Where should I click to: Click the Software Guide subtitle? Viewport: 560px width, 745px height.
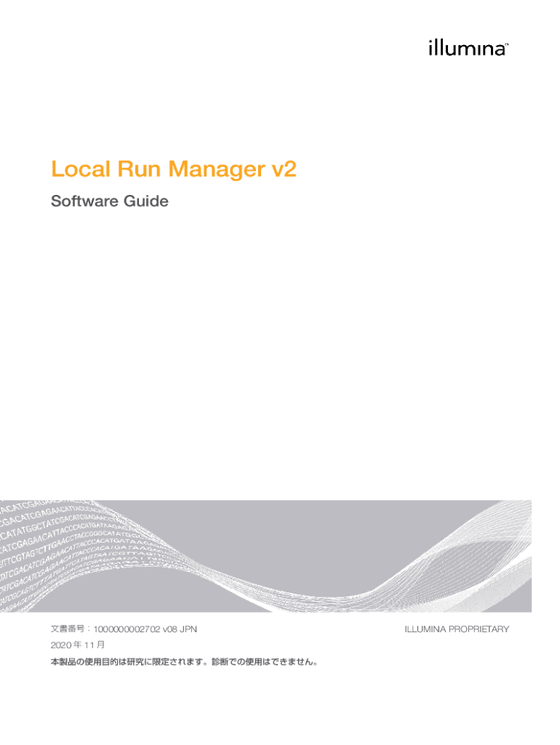pyautogui.click(x=109, y=202)
